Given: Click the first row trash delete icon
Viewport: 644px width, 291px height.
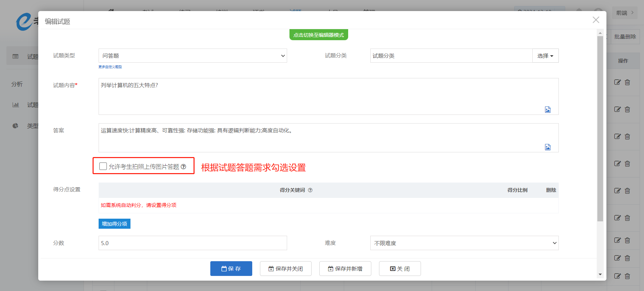Looking at the screenshot, I should tap(627, 82).
